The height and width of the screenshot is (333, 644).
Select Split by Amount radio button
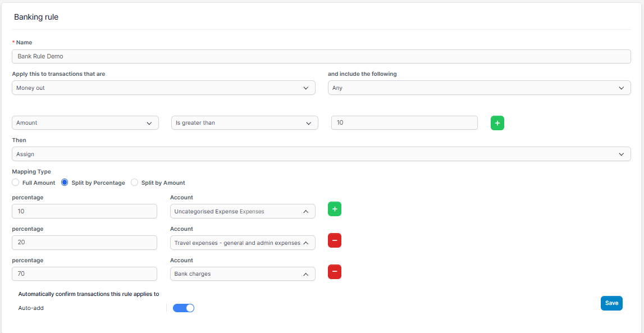[x=134, y=183]
